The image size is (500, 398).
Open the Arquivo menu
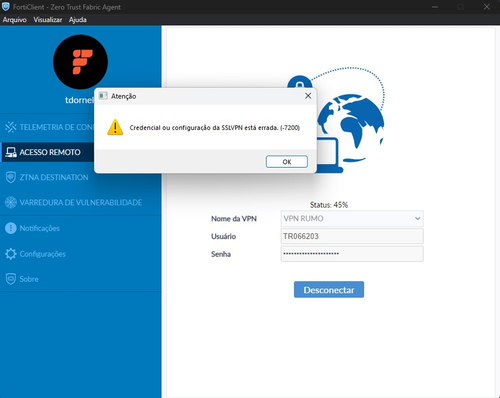coord(15,20)
